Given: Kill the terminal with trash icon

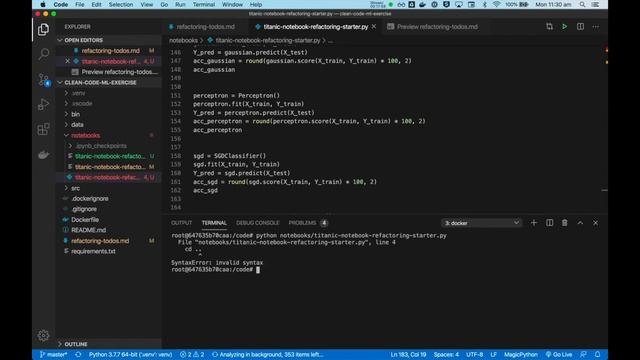Looking at the screenshot, I should 564,223.
